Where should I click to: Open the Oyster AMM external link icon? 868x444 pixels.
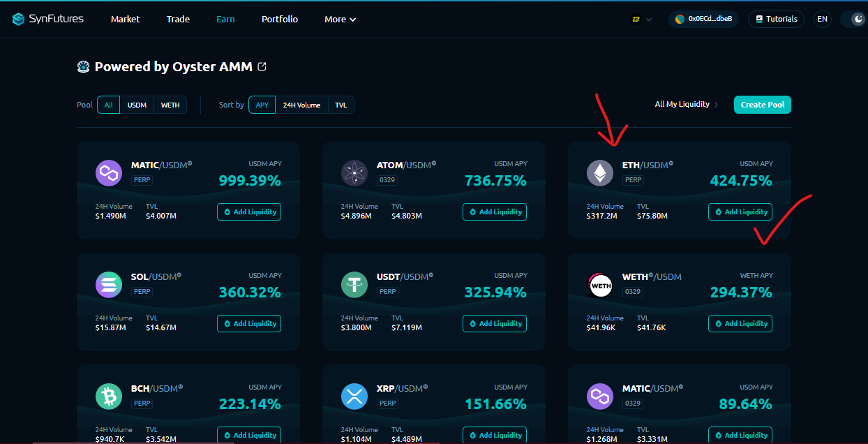click(262, 67)
